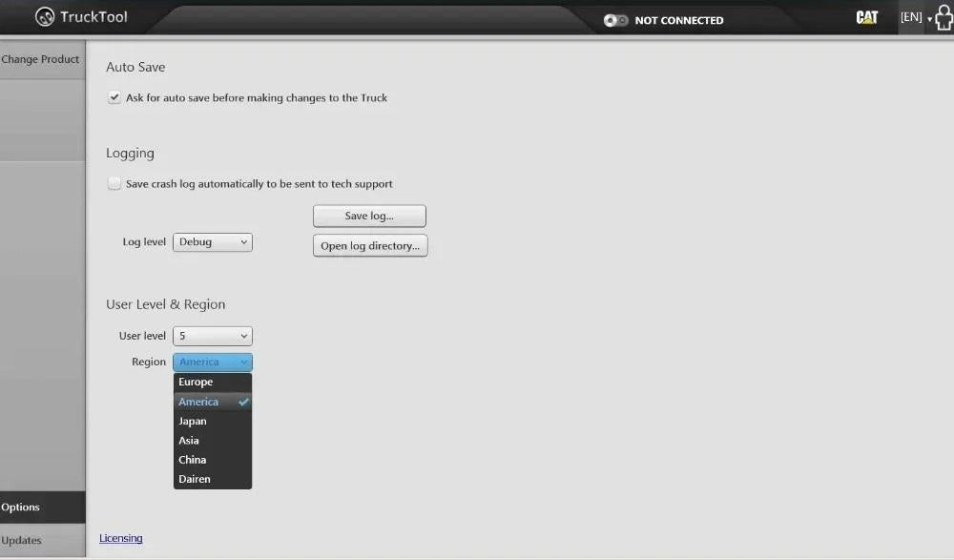This screenshot has height=560, width=954.
Task: Go to Change Product in sidebar
Action: (43, 59)
